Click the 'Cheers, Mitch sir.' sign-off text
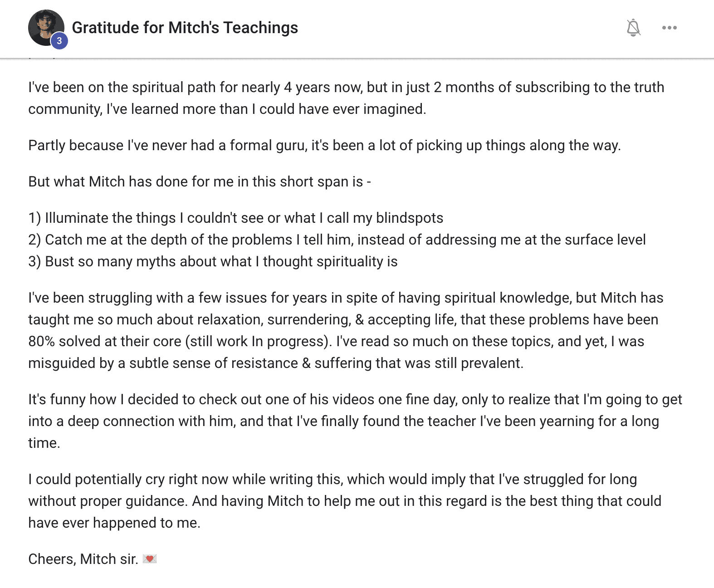714x588 pixels. pos(83,559)
